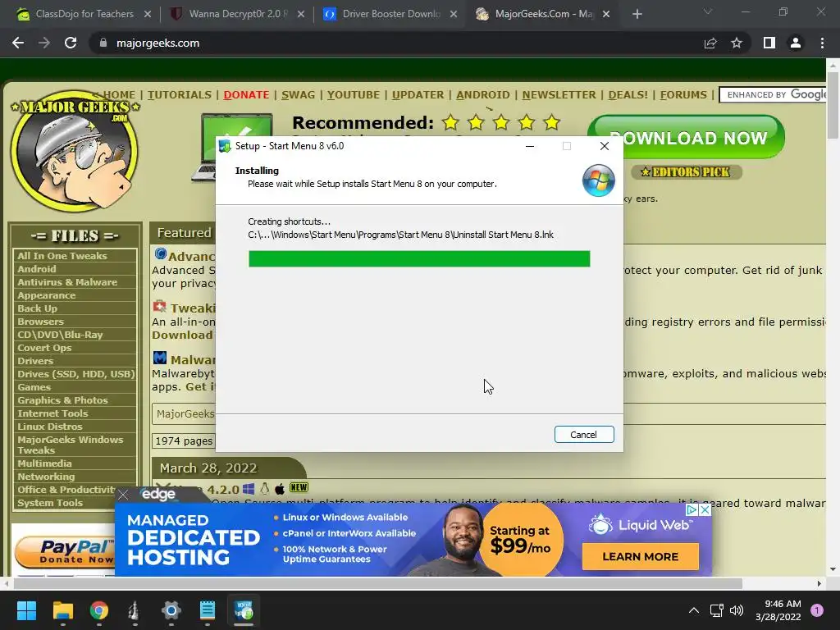
Task: Open the SWAG navigation link
Action: [x=298, y=95]
